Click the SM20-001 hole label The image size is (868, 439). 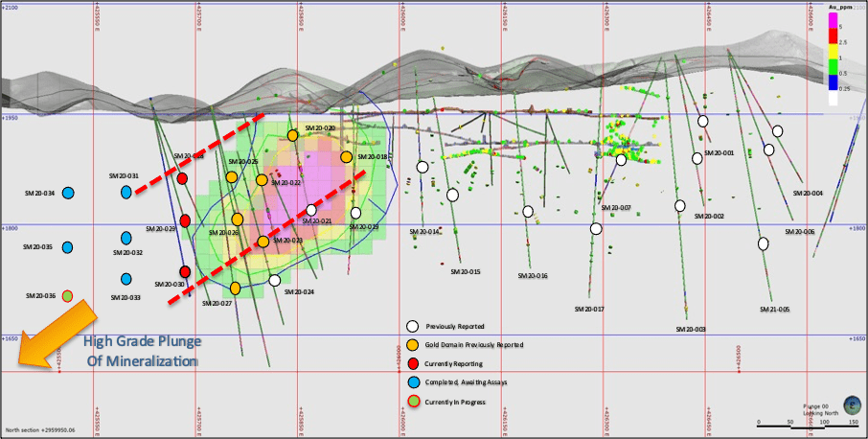point(720,153)
